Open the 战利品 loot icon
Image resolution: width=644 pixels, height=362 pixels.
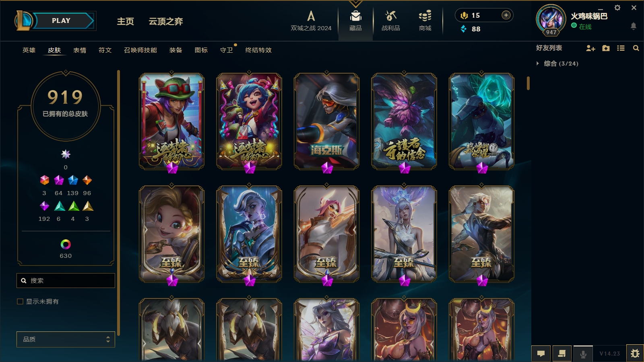click(390, 16)
